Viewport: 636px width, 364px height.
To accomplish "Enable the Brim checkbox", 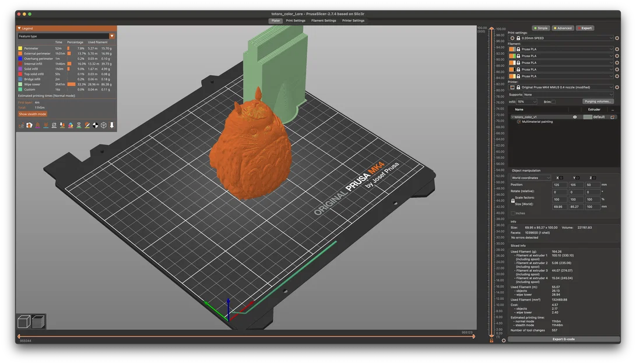I will click(x=554, y=102).
